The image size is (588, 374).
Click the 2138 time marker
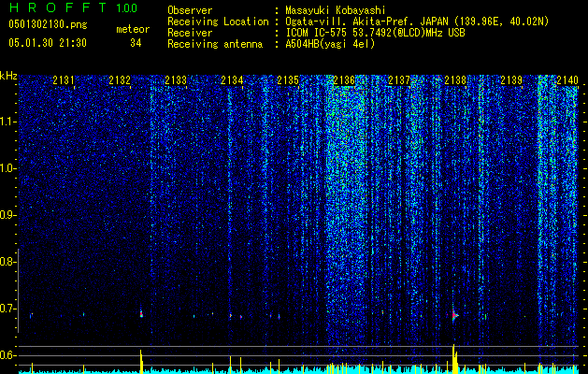pos(455,80)
